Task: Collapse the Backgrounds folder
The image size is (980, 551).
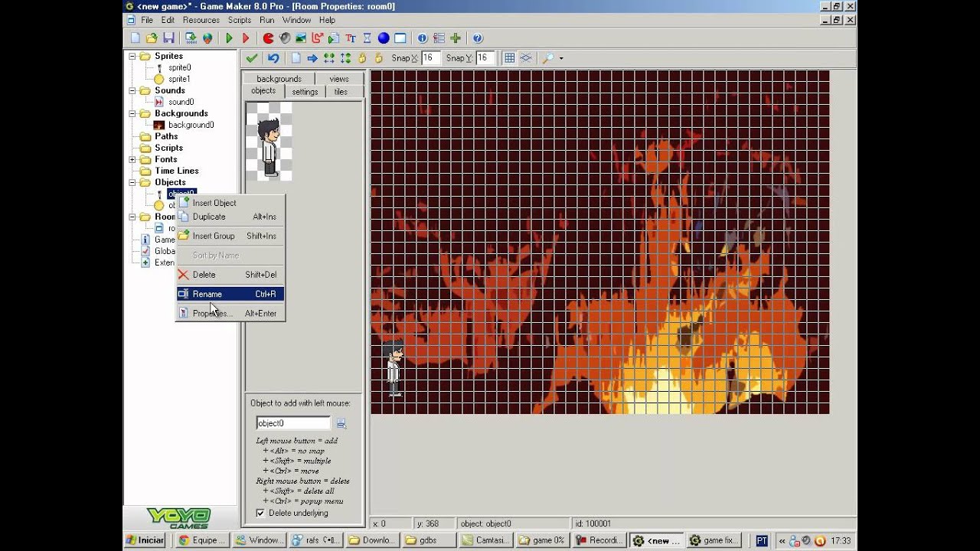Action: click(x=132, y=113)
